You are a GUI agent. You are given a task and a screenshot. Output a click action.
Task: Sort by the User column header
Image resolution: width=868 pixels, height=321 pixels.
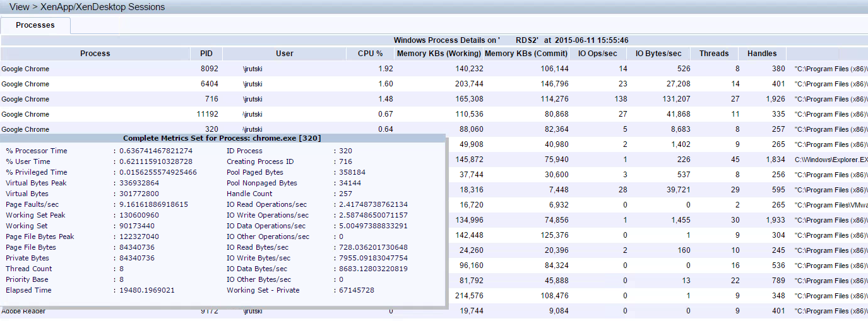tap(285, 54)
